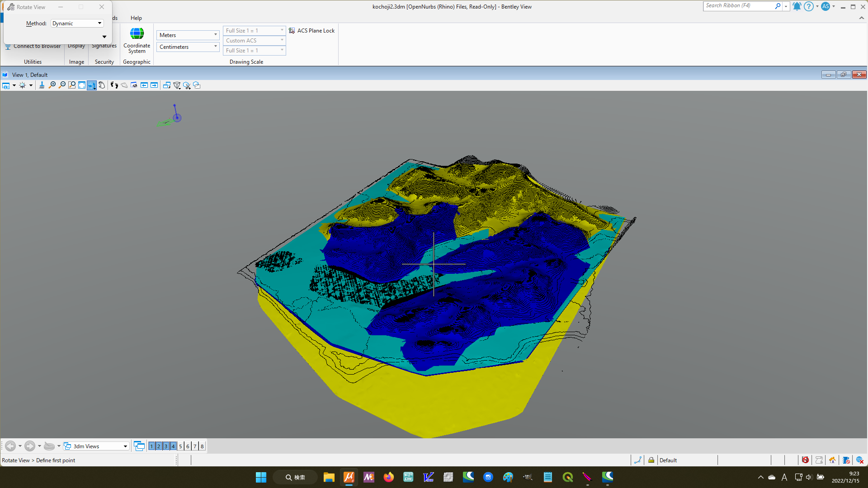Screen dimensions: 868x488
Task: Open the Meters master unit dropdown
Action: [188, 35]
